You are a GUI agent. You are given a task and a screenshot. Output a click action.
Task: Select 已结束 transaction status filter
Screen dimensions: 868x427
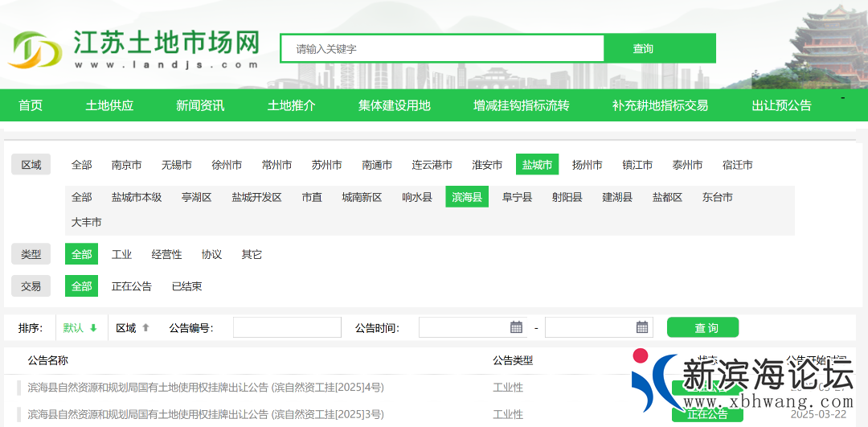pos(186,286)
